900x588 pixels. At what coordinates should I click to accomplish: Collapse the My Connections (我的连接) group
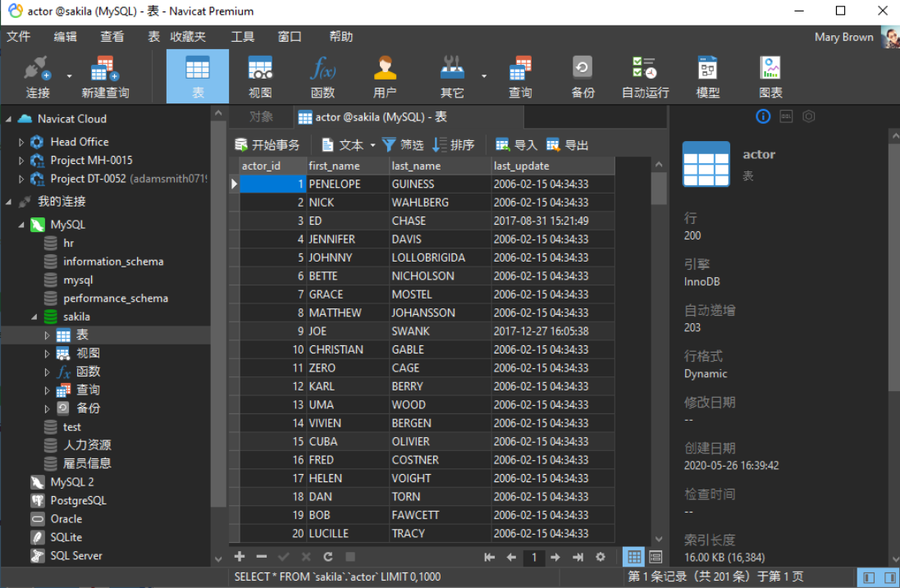[x=8, y=202]
